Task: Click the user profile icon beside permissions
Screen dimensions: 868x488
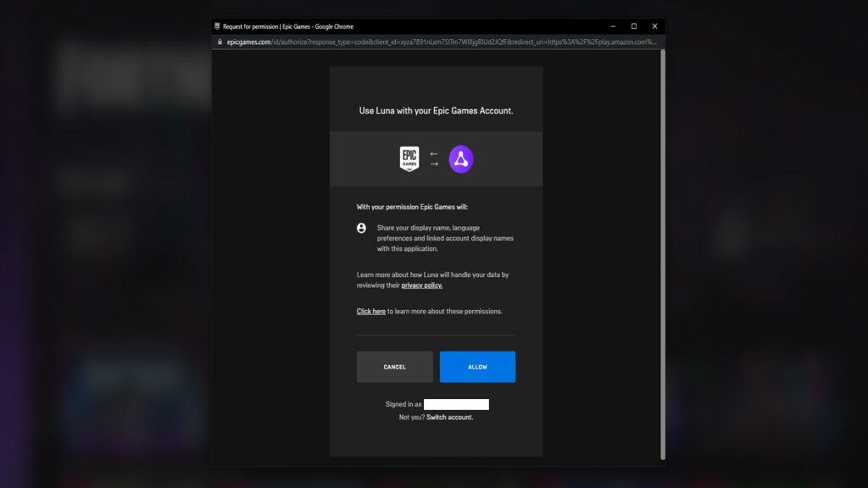Action: tap(362, 228)
